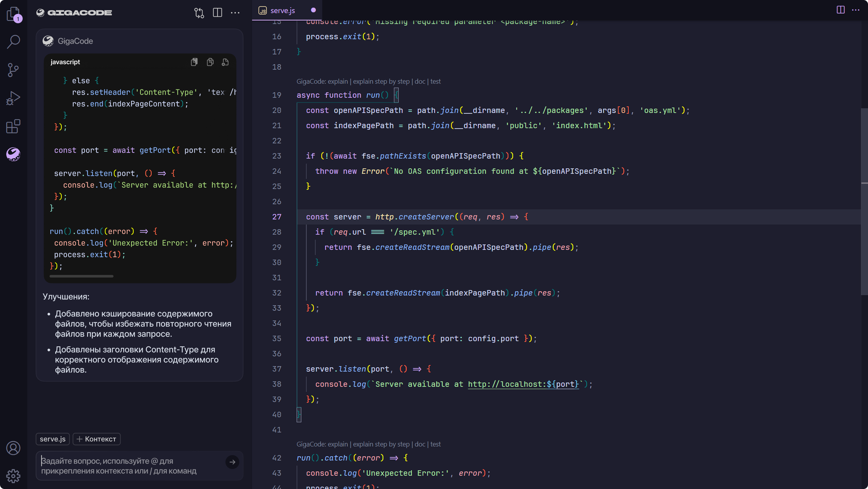Click 'createServer' on line 27
Image resolution: width=868 pixels, height=489 pixels.
click(426, 217)
